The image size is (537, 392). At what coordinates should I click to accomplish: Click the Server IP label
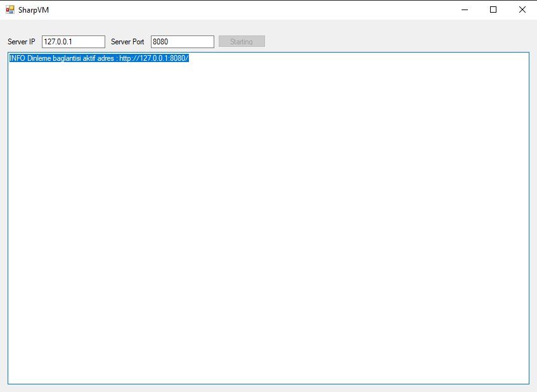pyautogui.click(x=21, y=42)
